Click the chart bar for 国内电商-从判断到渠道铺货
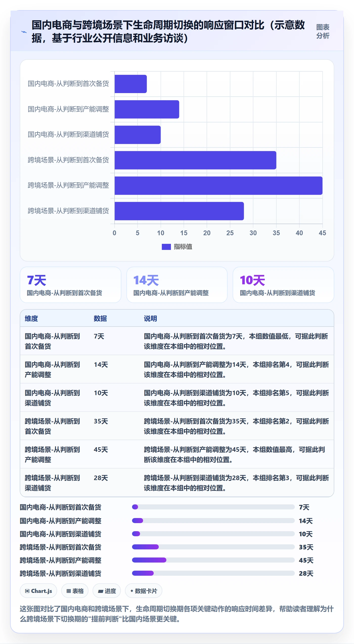Image resolution: width=354 pixels, height=644 pixels. point(138,135)
